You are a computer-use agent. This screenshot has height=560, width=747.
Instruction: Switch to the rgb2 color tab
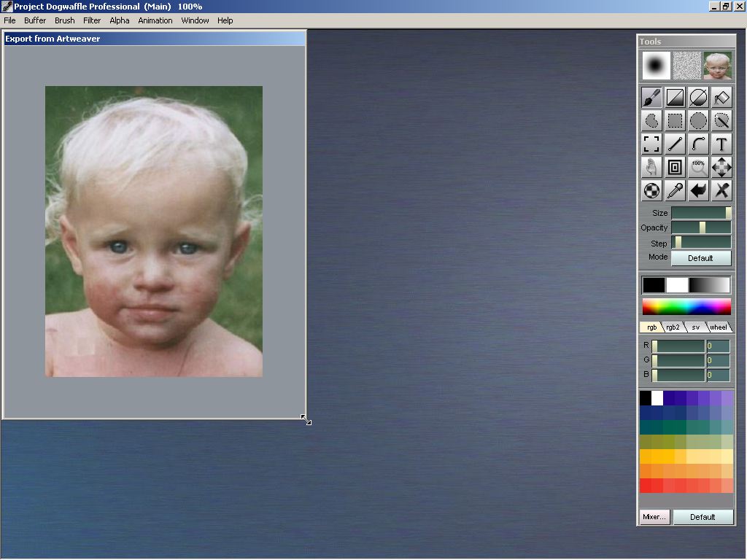coord(673,327)
